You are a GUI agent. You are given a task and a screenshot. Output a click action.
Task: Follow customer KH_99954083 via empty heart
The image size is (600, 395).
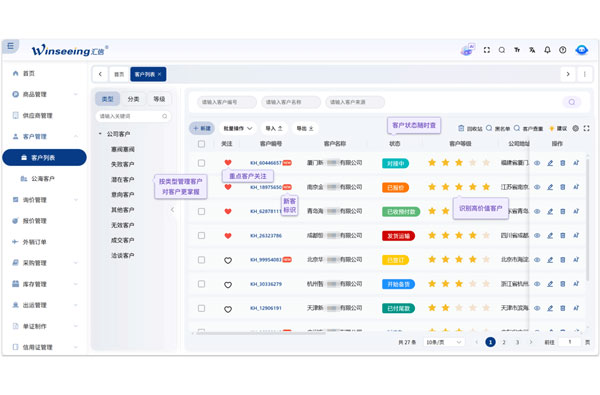[x=228, y=260]
